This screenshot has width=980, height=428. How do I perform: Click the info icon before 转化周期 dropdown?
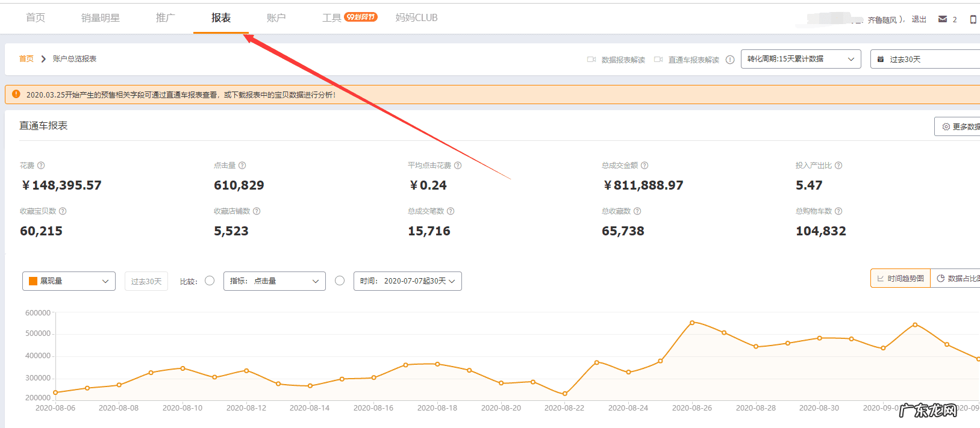(x=730, y=60)
